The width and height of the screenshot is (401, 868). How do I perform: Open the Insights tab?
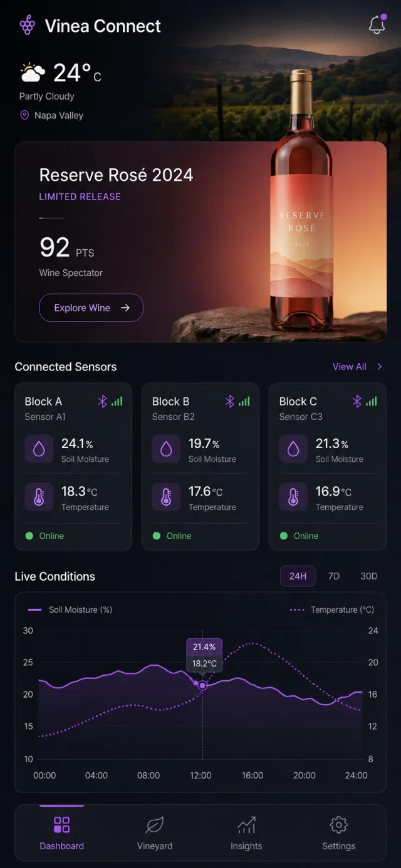246,834
